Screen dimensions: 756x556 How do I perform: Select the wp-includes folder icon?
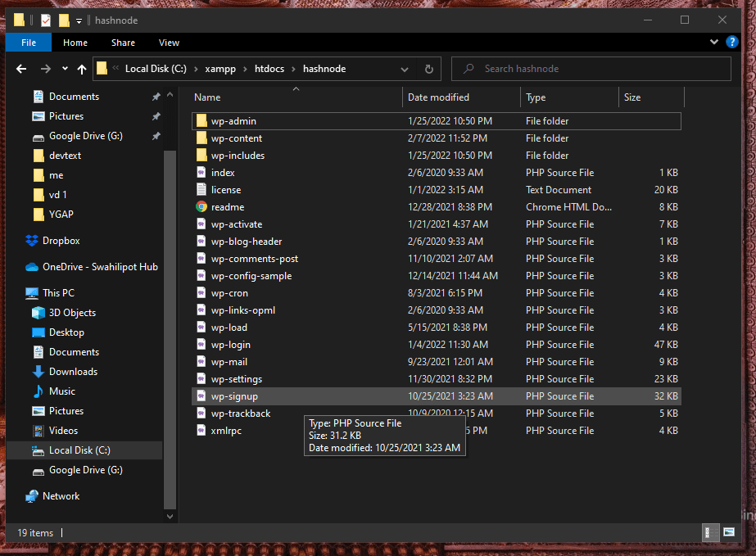pyautogui.click(x=201, y=156)
